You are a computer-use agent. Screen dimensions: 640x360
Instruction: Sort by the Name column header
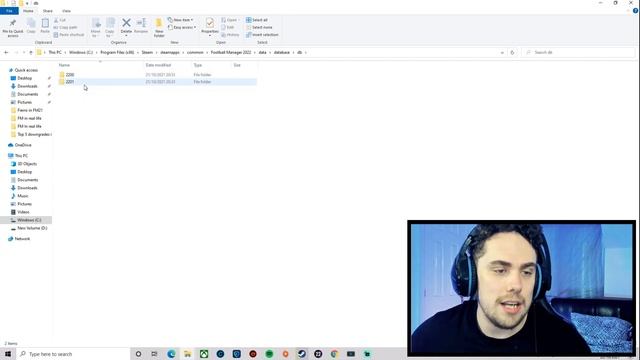pyautogui.click(x=64, y=65)
